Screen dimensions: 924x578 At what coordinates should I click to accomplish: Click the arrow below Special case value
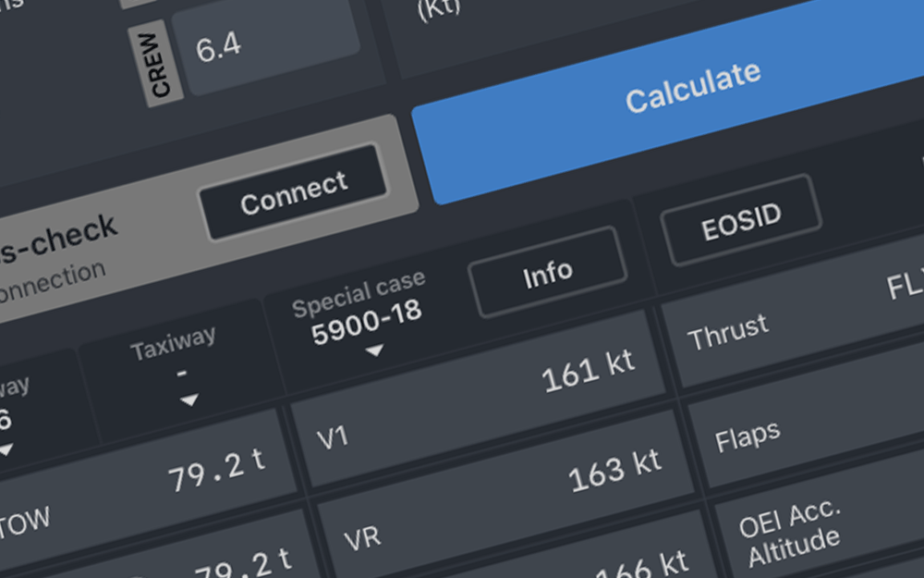(x=374, y=352)
